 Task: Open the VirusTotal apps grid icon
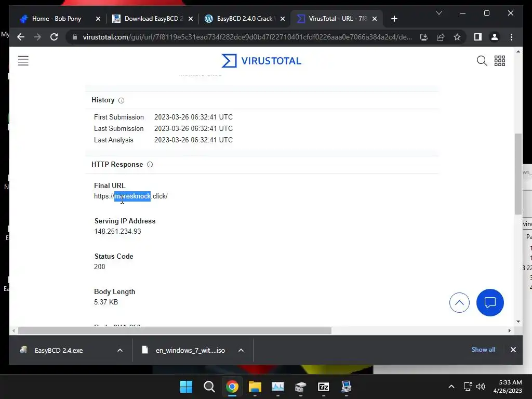499,61
